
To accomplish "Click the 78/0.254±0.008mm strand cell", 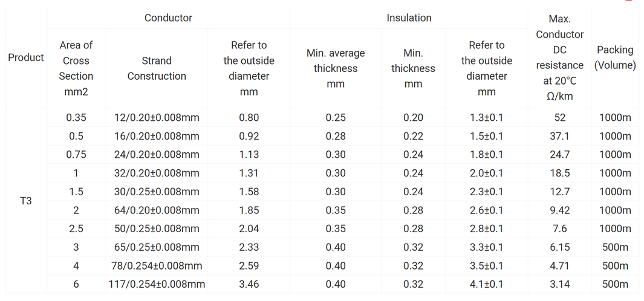I will 157,266.
